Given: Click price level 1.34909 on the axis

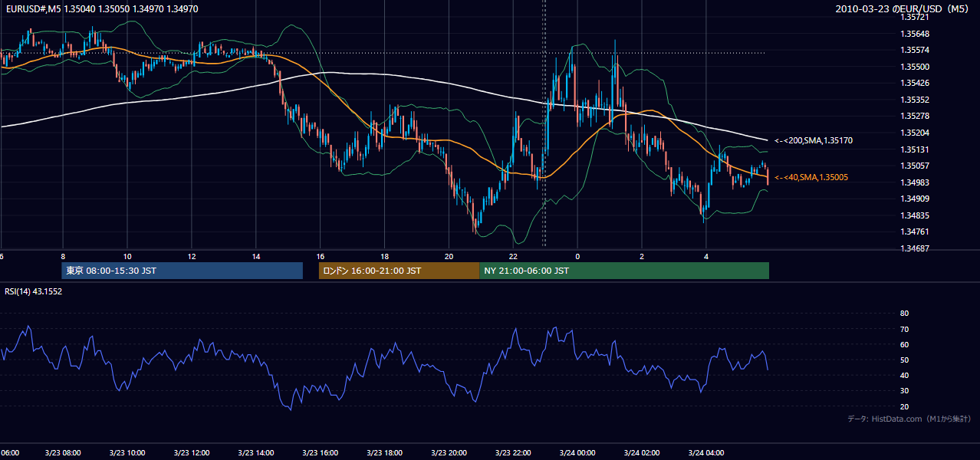Looking at the screenshot, I should [914, 199].
